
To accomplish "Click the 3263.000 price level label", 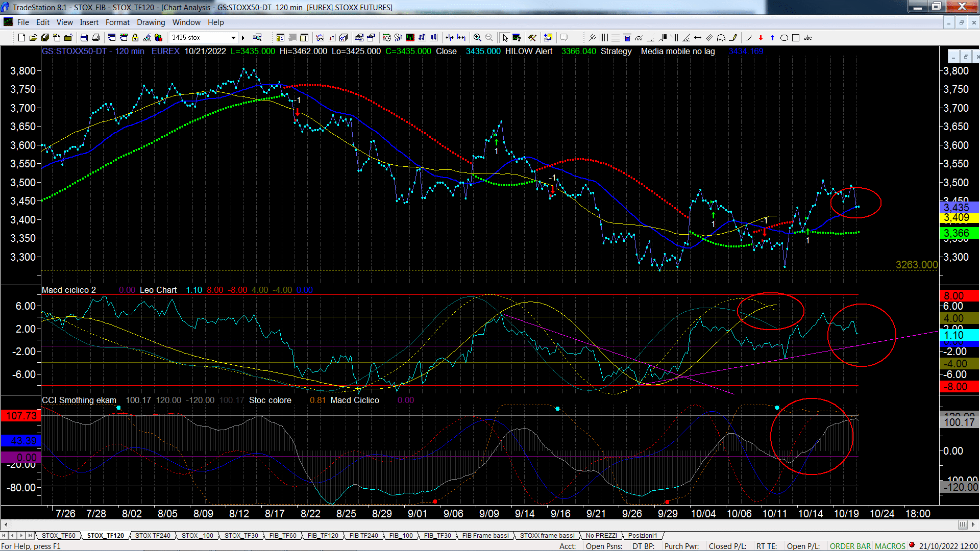I will (917, 265).
